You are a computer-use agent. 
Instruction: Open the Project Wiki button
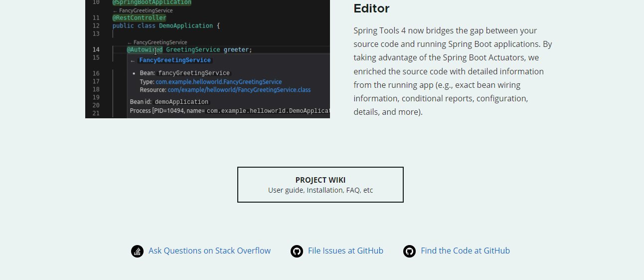321,185
